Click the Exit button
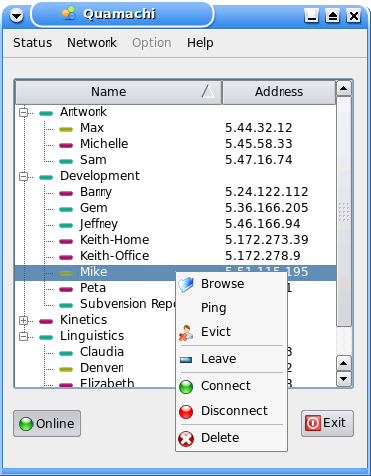The height and width of the screenshot is (476, 371). click(327, 423)
